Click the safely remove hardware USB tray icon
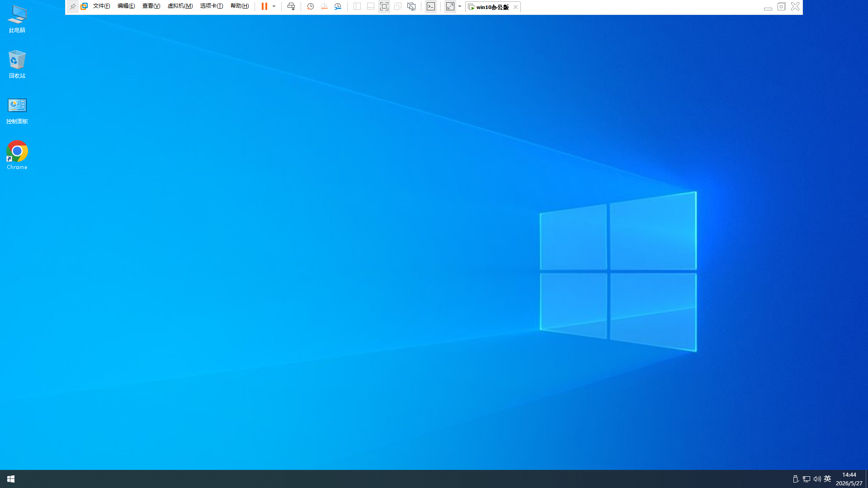The height and width of the screenshot is (488, 868). tap(796, 479)
